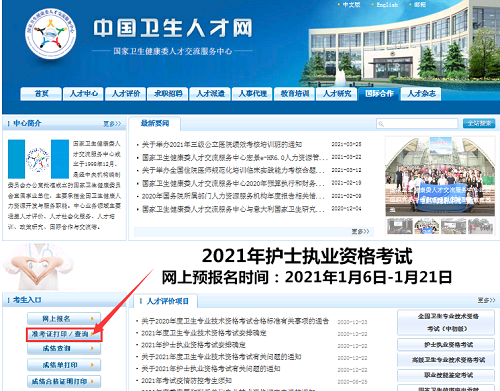Click the 网上报名 button
Screen dimensions: 500x391
point(64,319)
